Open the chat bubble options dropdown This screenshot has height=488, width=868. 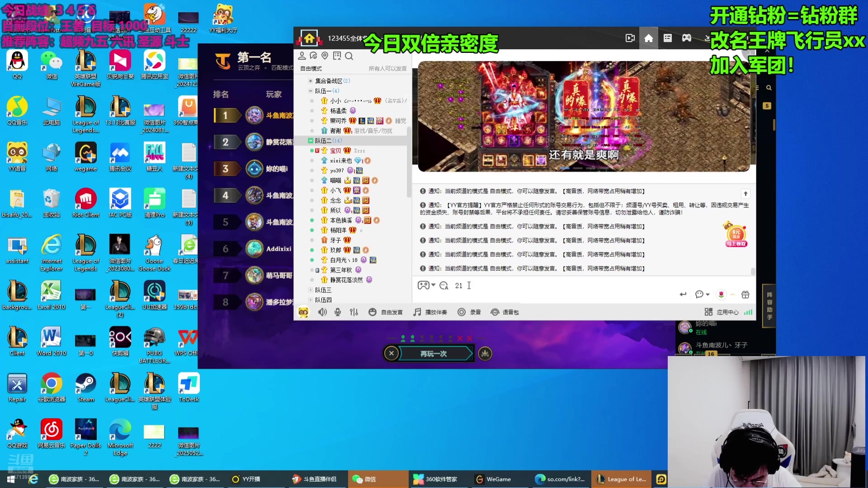click(702, 295)
